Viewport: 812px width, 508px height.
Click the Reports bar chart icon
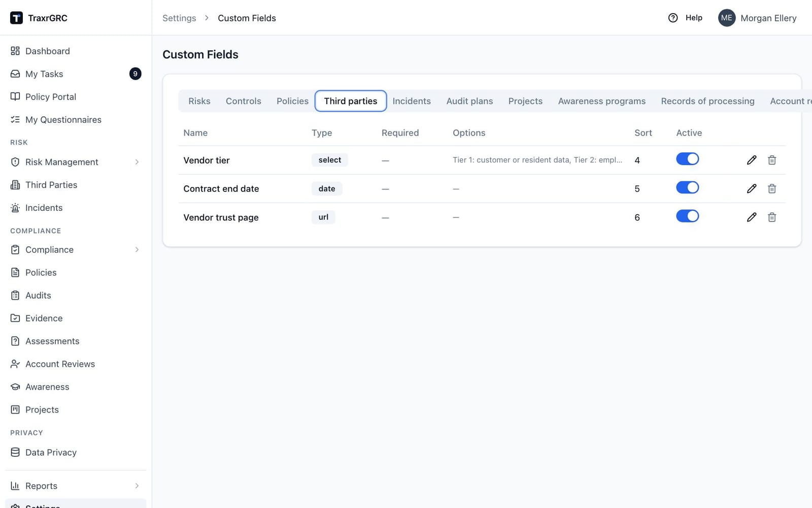15,486
